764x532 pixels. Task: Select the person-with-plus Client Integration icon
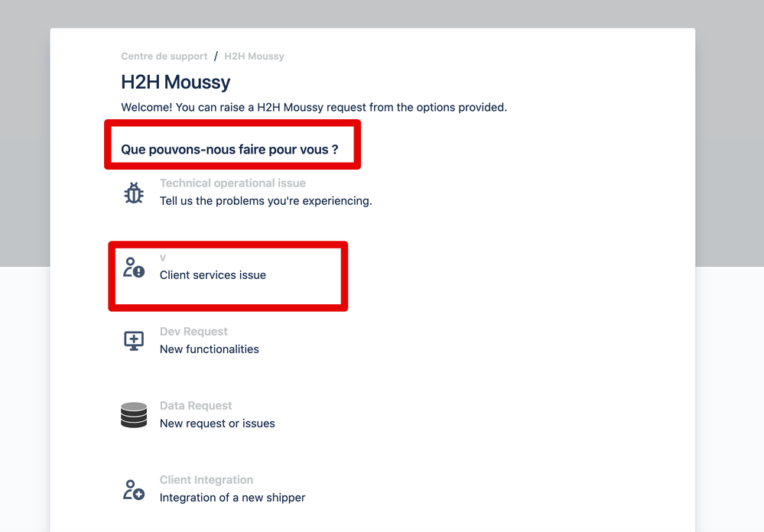134,488
